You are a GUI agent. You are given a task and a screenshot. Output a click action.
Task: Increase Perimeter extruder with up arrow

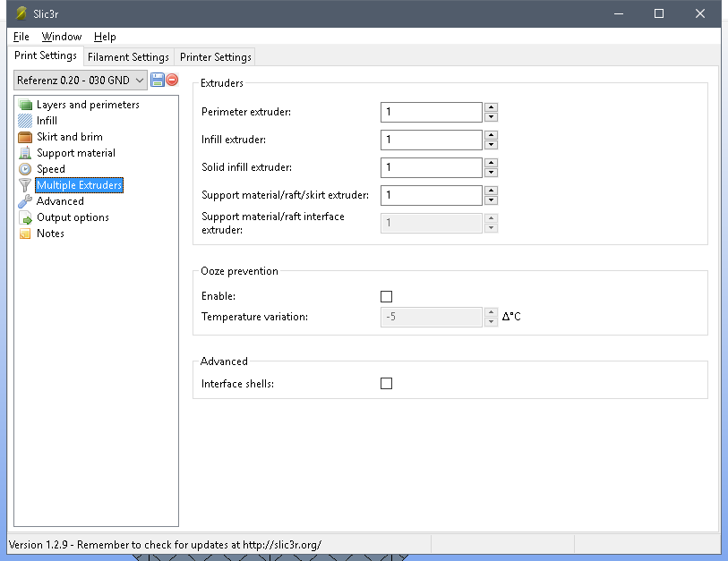coord(491,107)
